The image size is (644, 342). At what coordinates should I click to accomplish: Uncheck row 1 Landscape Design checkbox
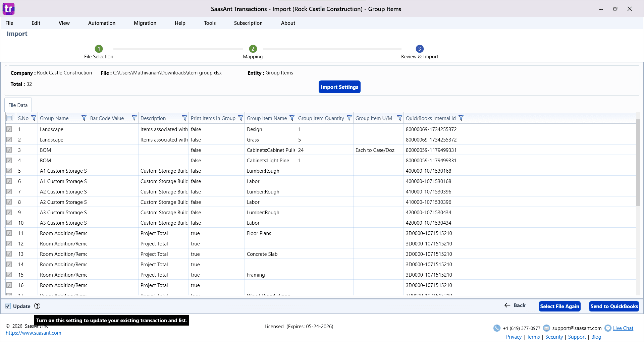(x=9, y=129)
